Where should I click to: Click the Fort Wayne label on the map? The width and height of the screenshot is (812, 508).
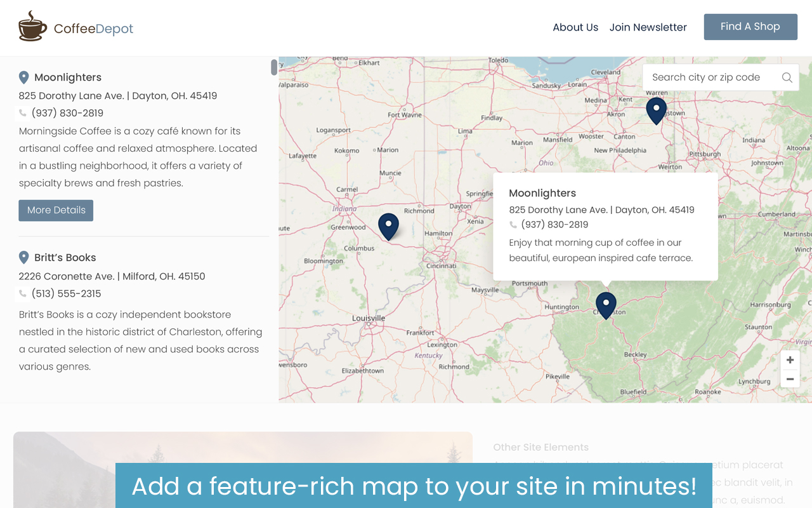(x=405, y=115)
